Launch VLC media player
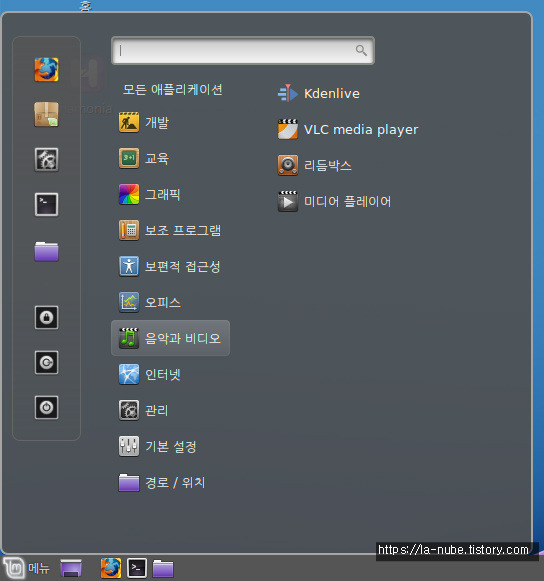Image resolution: width=544 pixels, height=581 pixels. (348, 129)
